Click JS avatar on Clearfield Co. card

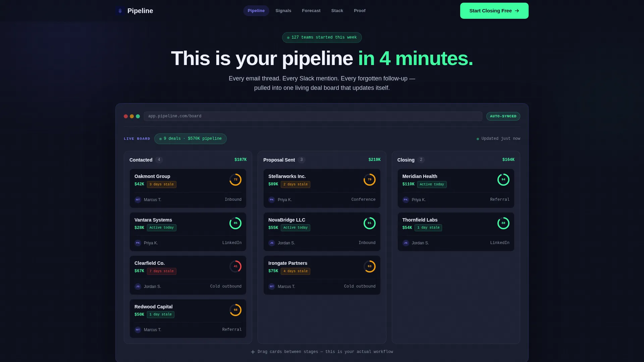[138, 287]
